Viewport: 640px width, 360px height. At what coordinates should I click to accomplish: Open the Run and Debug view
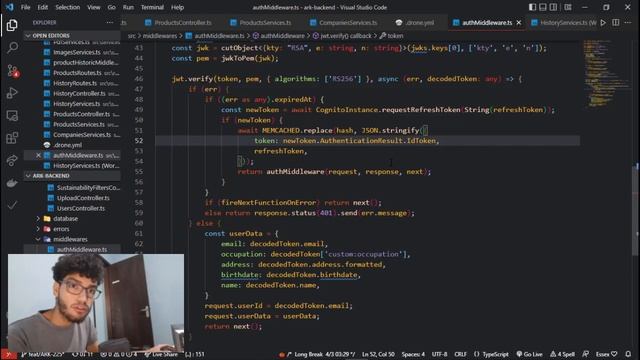click(x=12, y=93)
